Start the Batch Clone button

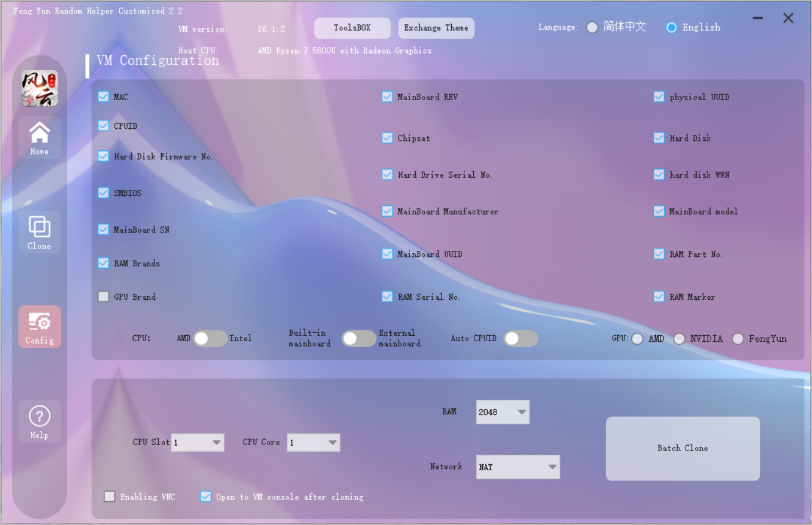pyautogui.click(x=683, y=449)
